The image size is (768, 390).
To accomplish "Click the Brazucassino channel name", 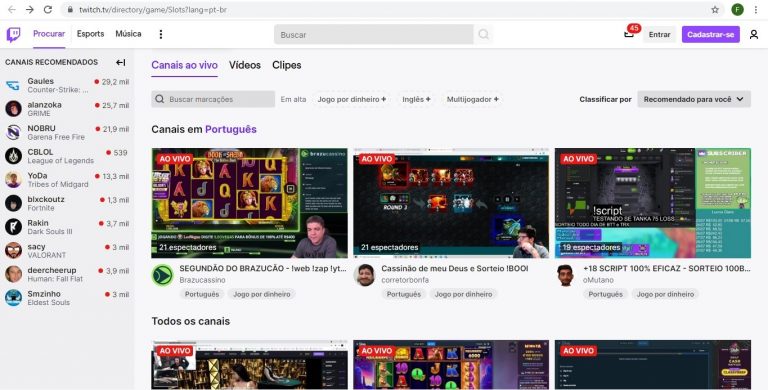I will [202, 280].
